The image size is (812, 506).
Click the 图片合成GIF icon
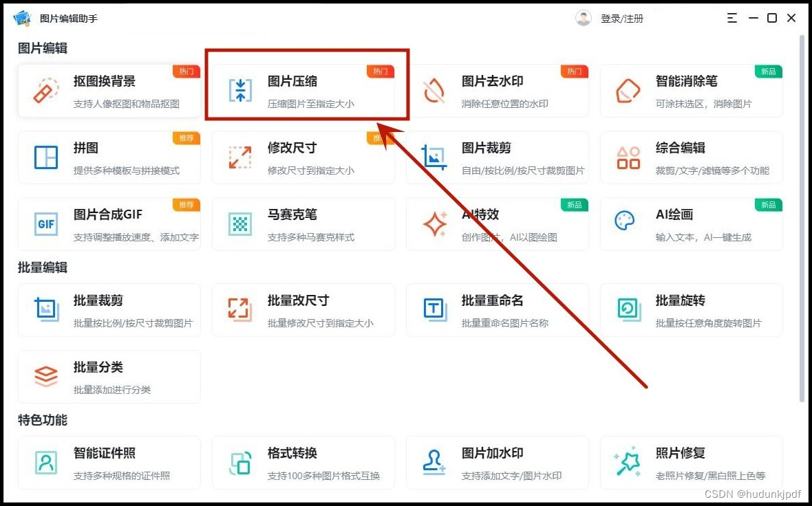(x=46, y=224)
